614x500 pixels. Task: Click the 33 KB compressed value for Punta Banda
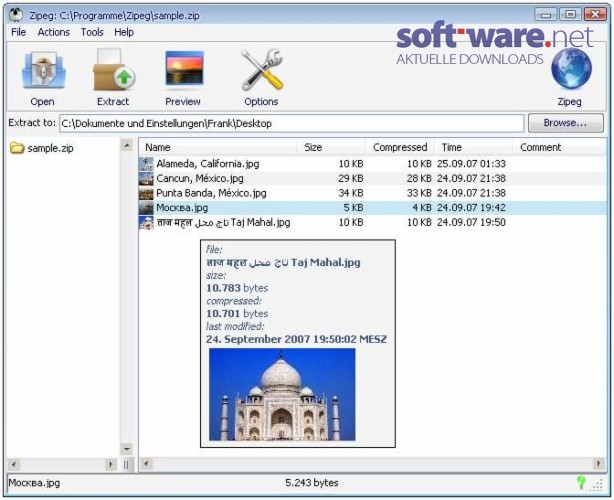tap(419, 193)
